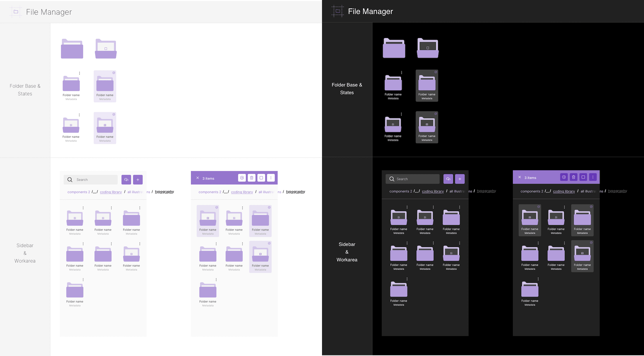Click the 'File Manager' title in light header

click(x=49, y=12)
